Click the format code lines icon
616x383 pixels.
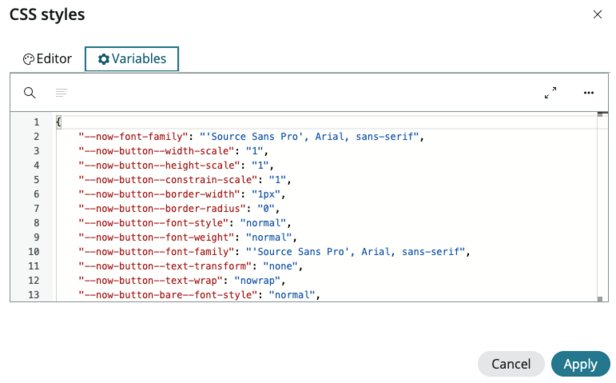(61, 93)
